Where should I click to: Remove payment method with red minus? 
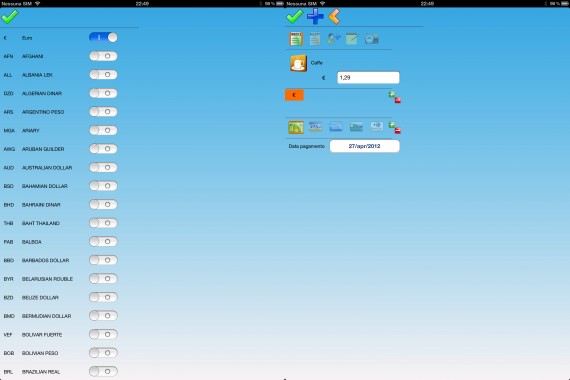pyautogui.click(x=397, y=131)
